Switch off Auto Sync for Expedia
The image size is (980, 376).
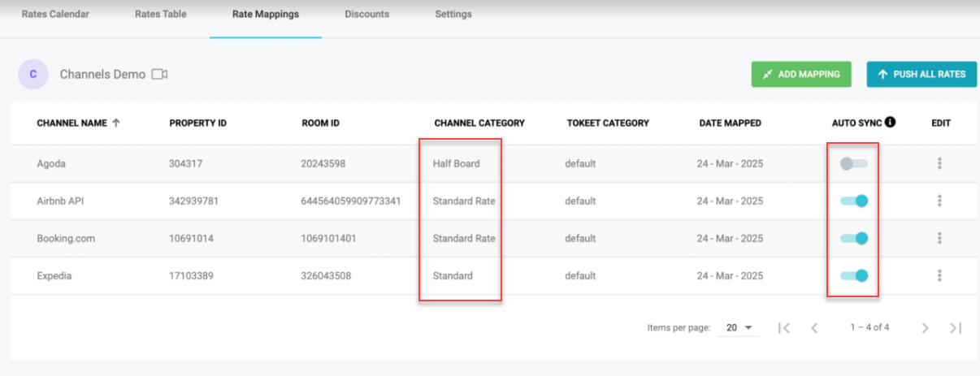pyautogui.click(x=854, y=275)
